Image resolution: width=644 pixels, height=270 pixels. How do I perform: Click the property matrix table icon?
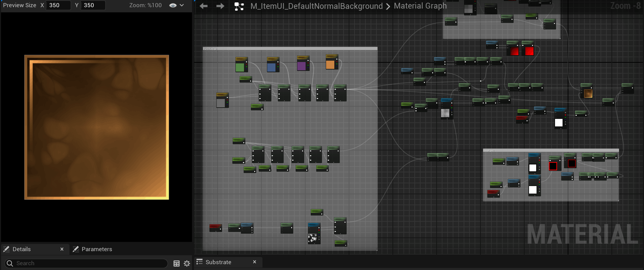click(177, 263)
